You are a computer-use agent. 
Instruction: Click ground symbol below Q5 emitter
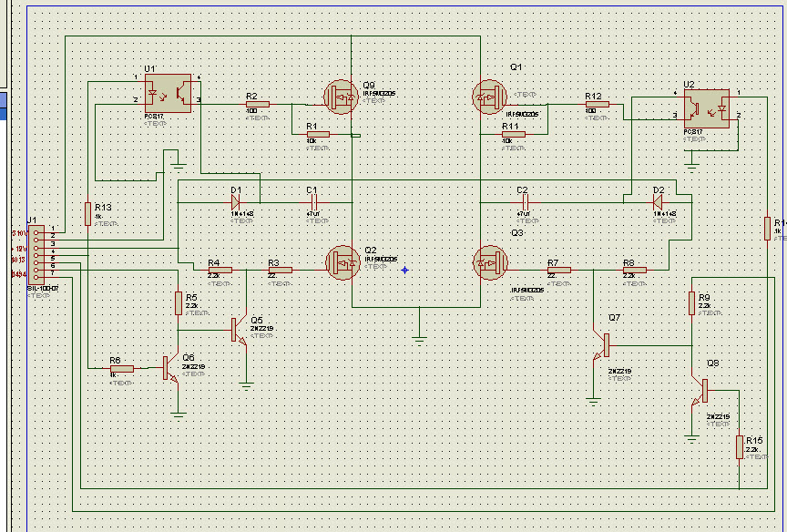246,386
